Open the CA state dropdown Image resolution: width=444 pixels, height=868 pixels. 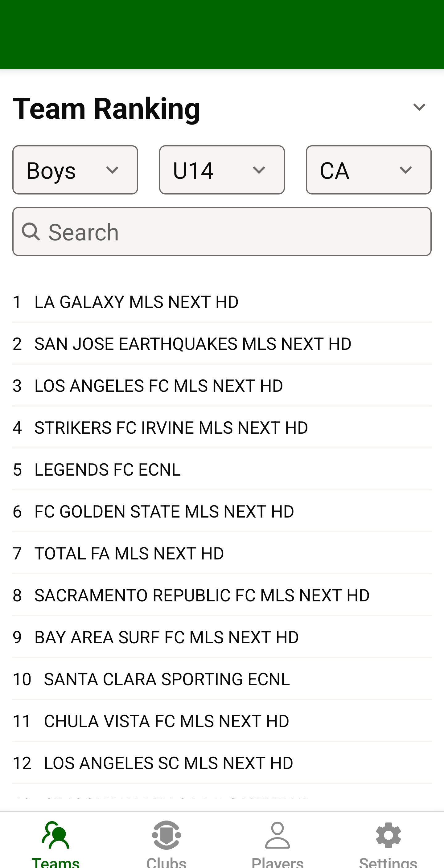(368, 170)
